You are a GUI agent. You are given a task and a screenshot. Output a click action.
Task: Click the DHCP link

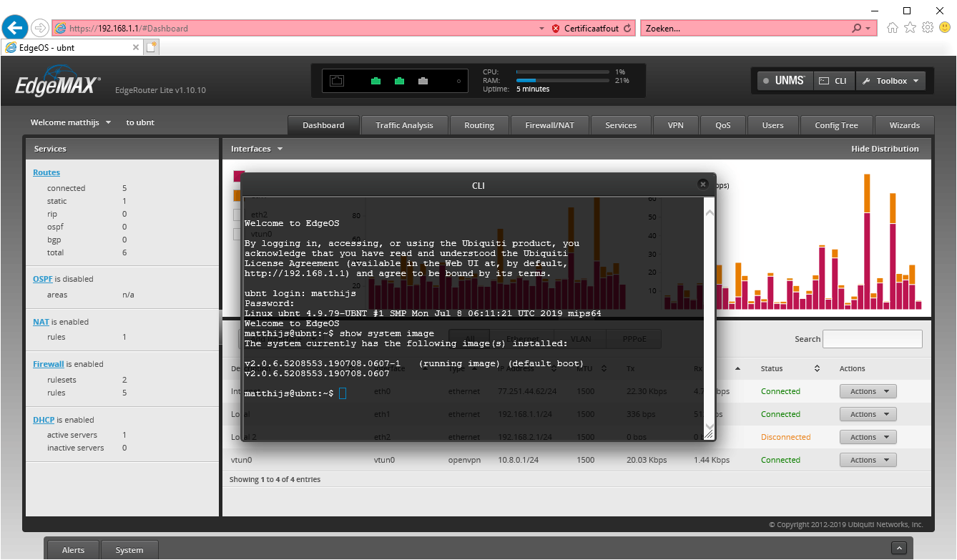point(44,420)
